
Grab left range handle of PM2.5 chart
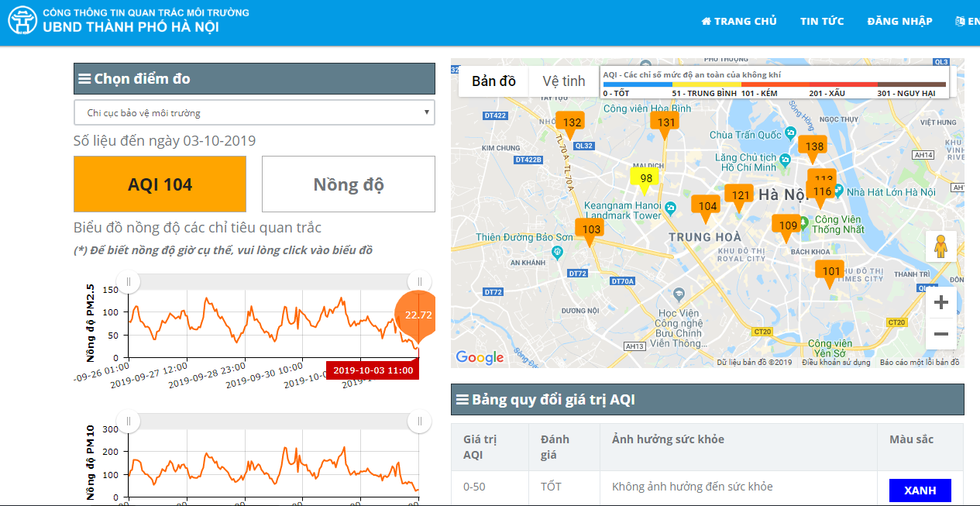[129, 281]
